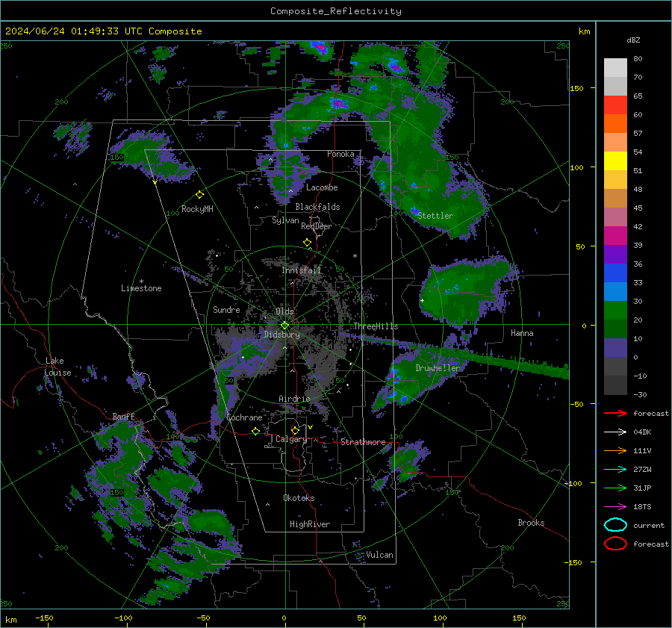Click the 80 dBZ light gray swatch

click(x=615, y=67)
